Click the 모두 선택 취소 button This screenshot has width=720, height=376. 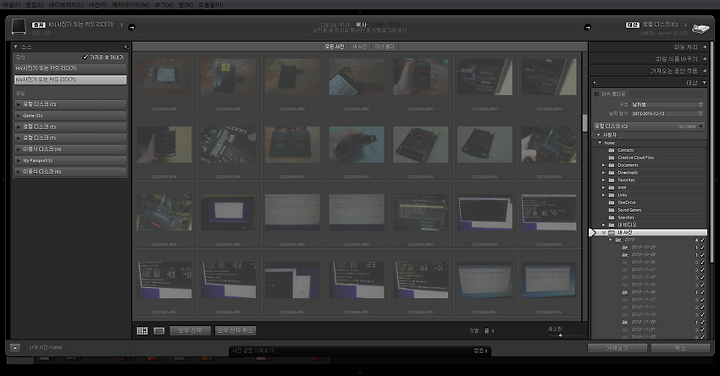coord(235,331)
